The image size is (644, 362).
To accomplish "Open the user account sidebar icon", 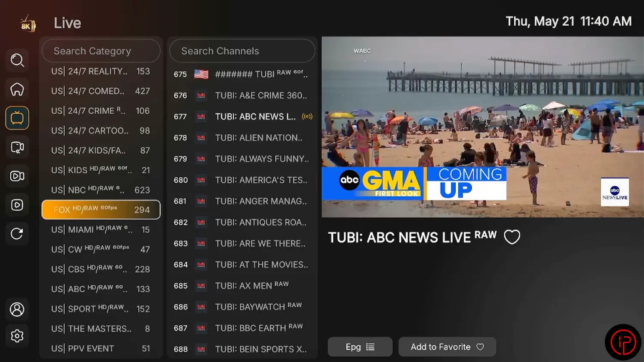I will tap(17, 309).
